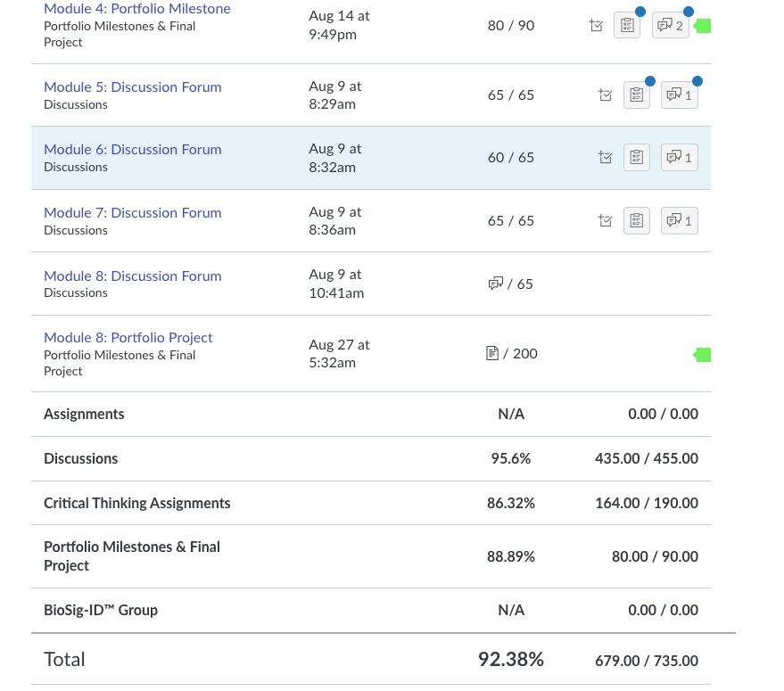View rubric icon for Module 4 milestone
Viewport: 784px width, 691px height.
pos(627,26)
